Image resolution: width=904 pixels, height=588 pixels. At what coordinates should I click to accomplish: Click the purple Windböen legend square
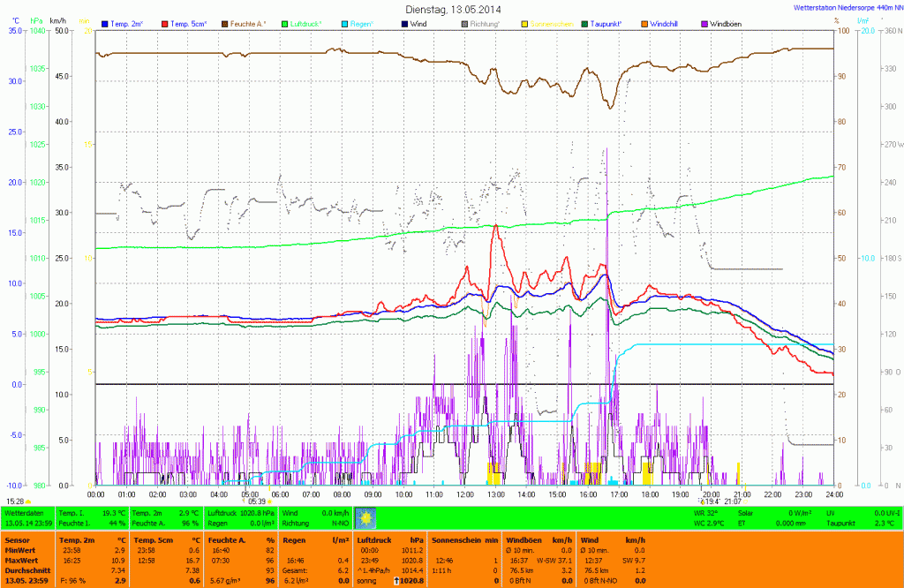click(x=704, y=23)
